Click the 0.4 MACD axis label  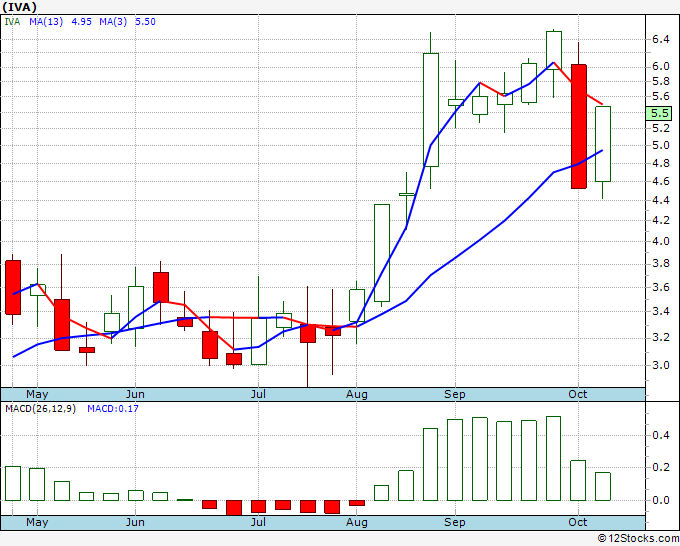(660, 435)
